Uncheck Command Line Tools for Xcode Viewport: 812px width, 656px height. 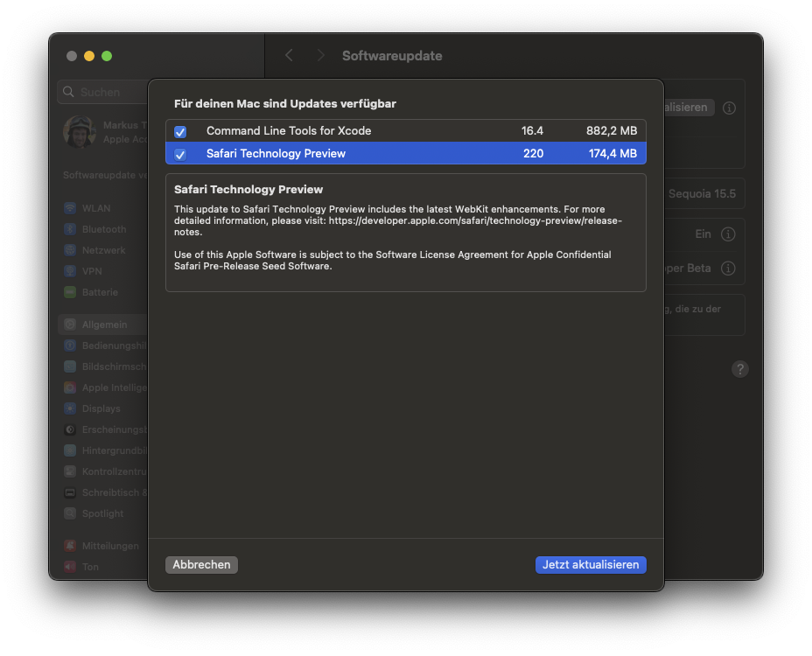[x=180, y=131]
